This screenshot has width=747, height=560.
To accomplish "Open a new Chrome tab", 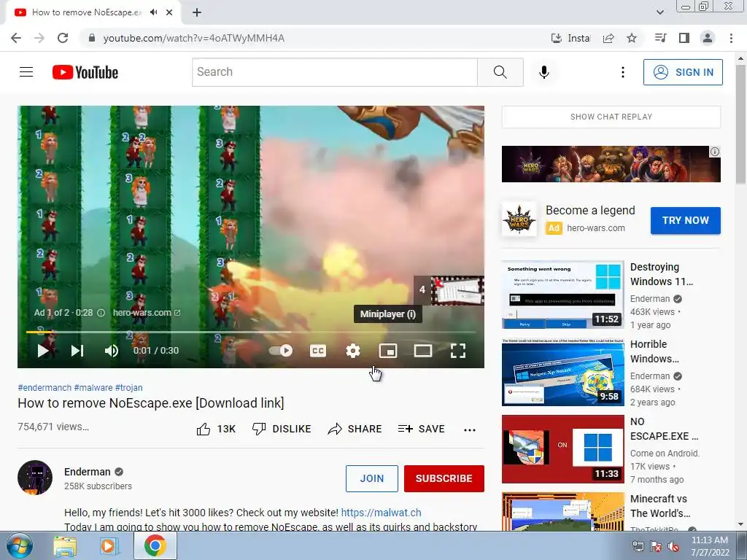I will pos(197,12).
